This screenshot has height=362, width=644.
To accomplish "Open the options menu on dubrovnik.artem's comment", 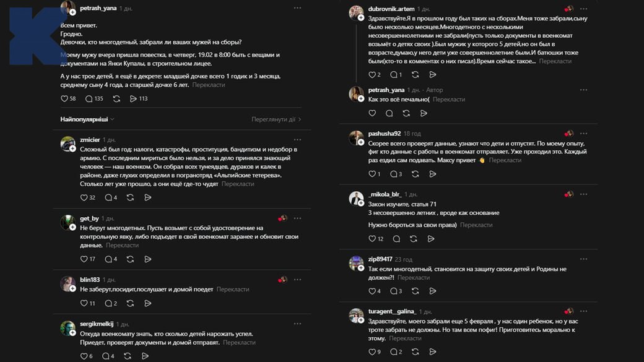I will click(x=583, y=8).
